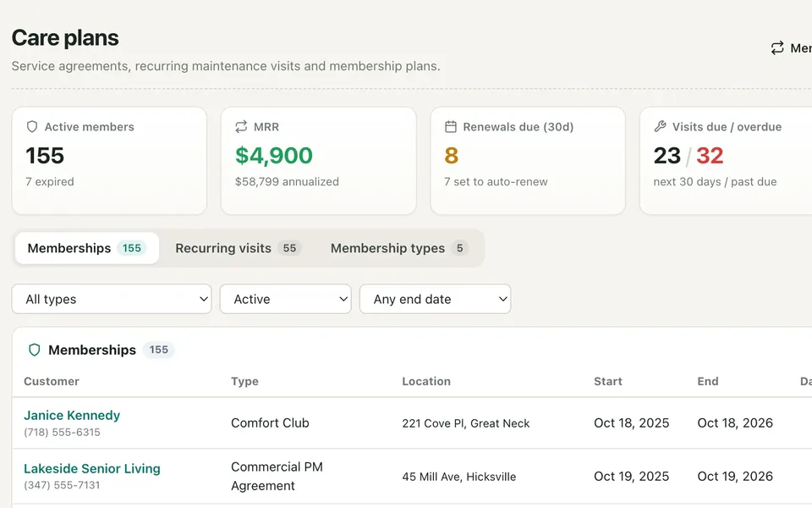Sort the table by Type column header
This screenshot has height=508, width=812.
[244, 382]
